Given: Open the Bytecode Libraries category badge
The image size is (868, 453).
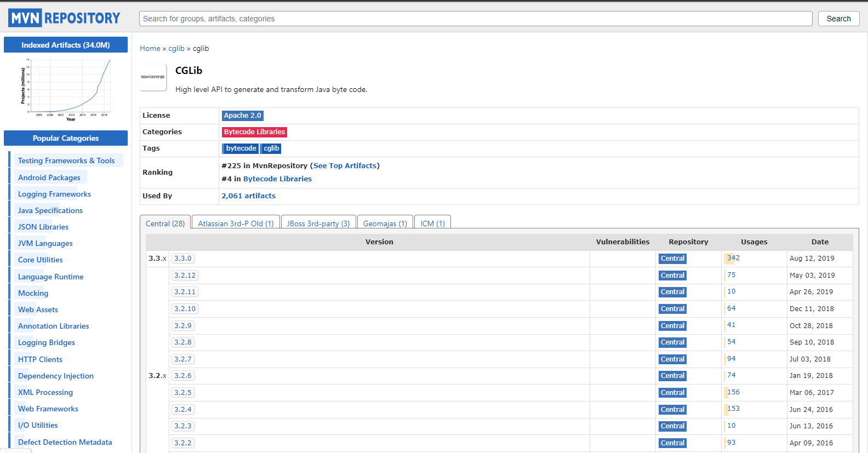Looking at the screenshot, I should [x=254, y=132].
